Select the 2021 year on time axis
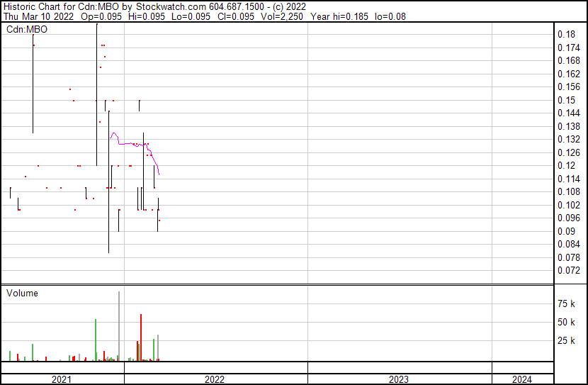 click(62, 379)
